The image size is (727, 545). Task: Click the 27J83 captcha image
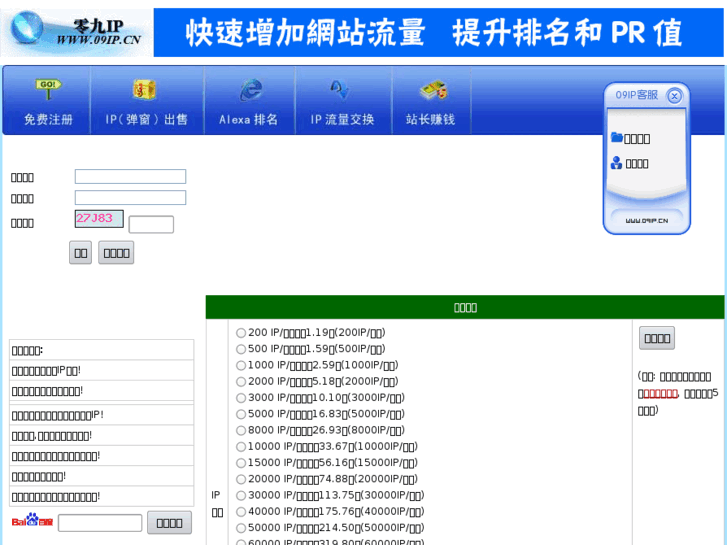[x=99, y=218]
